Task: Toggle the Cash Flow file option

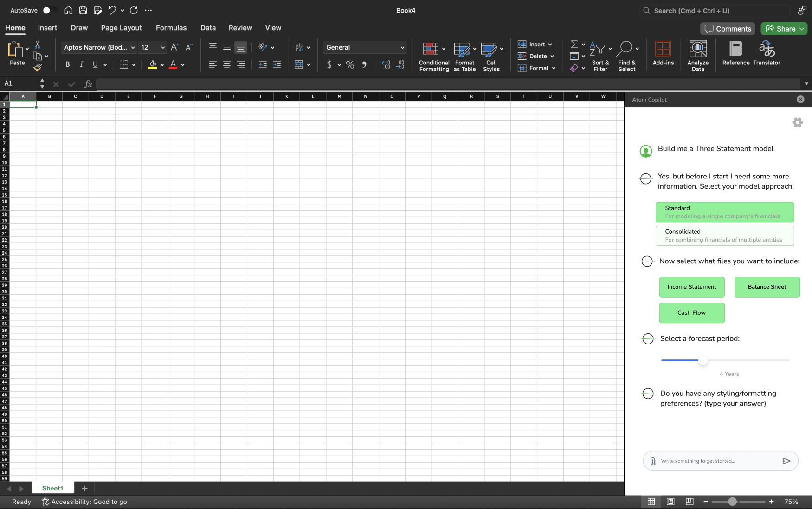Action: [x=692, y=313]
